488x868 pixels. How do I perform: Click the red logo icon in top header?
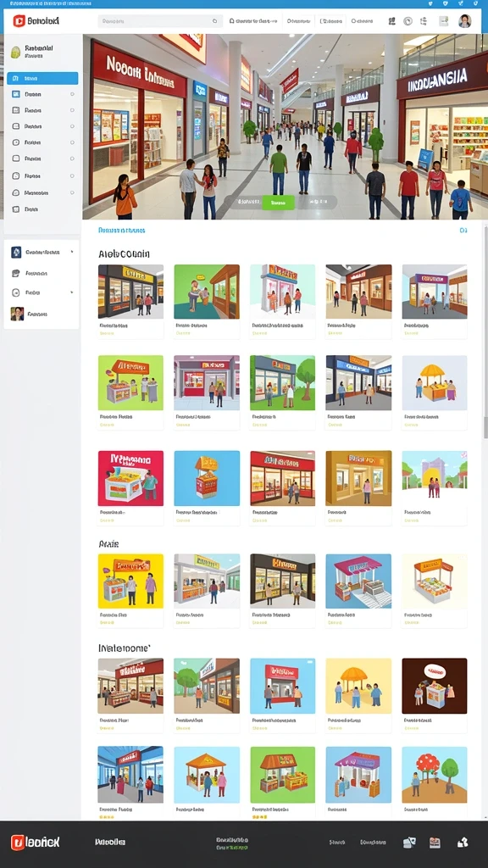(19, 21)
